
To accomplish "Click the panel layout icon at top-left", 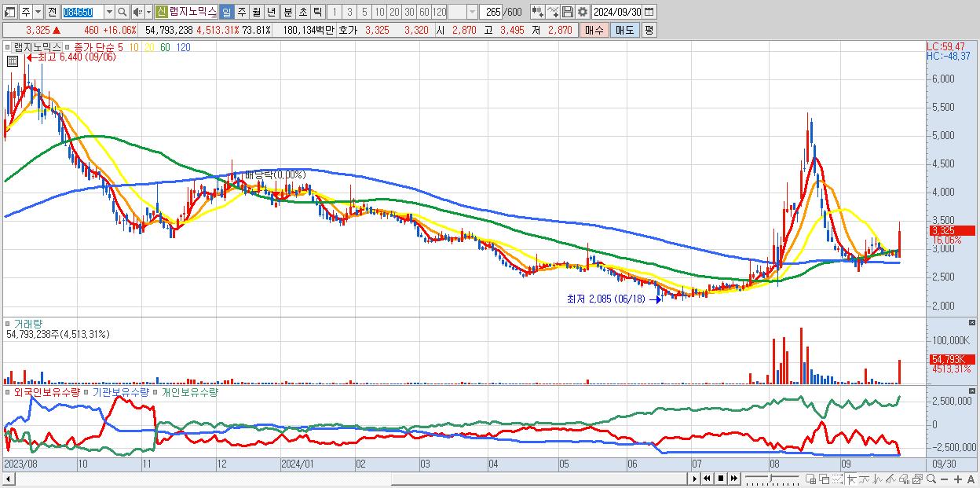I will [9, 12].
